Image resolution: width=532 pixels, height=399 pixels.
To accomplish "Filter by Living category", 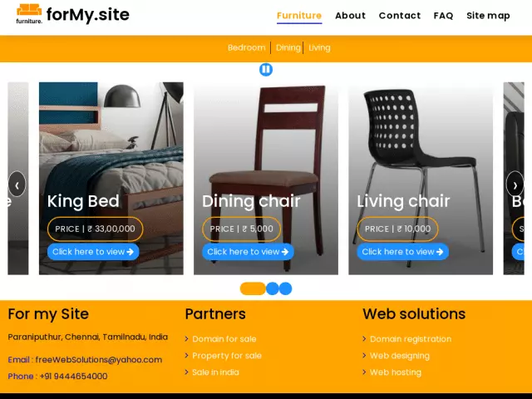I will pyautogui.click(x=319, y=48).
